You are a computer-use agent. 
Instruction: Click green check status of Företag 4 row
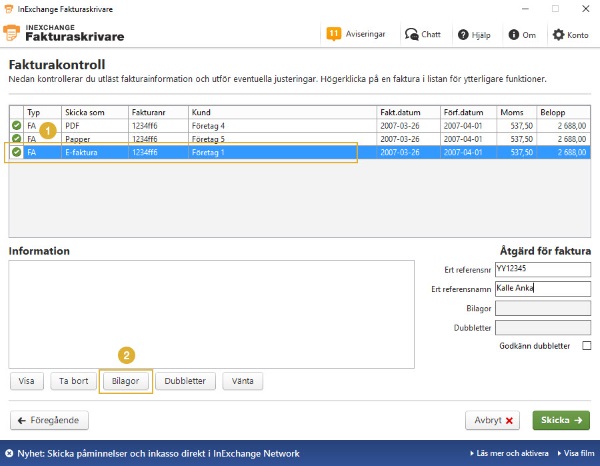point(16,125)
